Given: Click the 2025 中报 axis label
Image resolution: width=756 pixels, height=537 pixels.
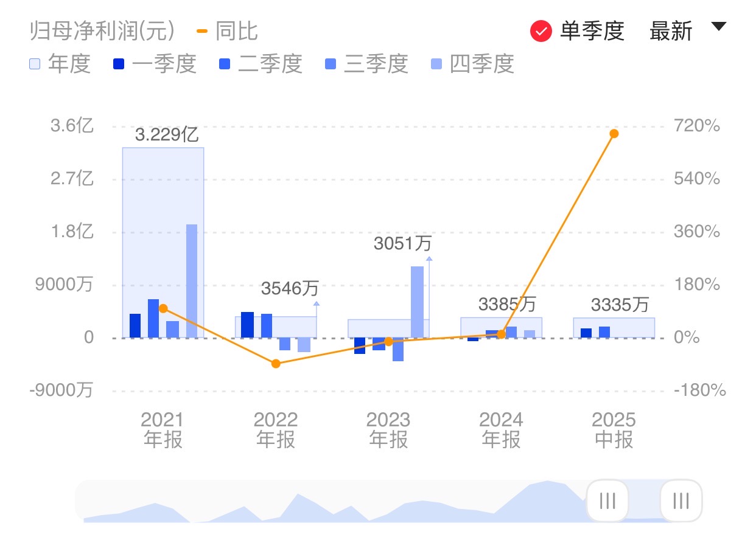Looking at the screenshot, I should click(x=614, y=429).
